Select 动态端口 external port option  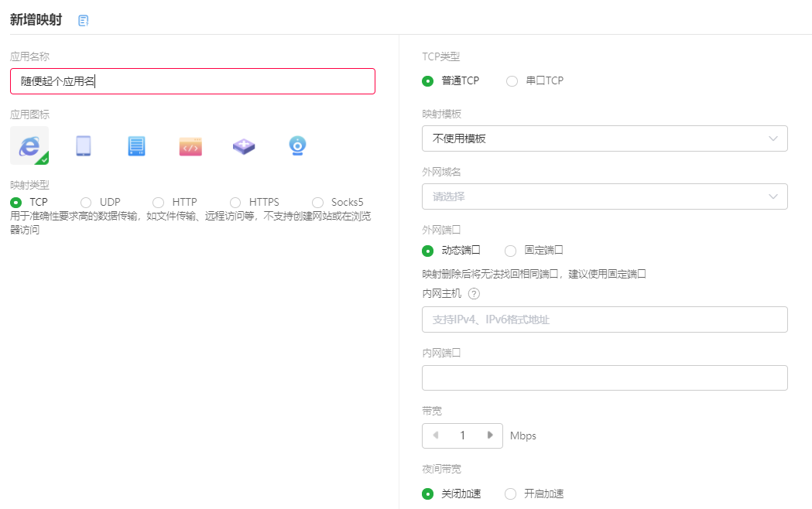[428, 251]
